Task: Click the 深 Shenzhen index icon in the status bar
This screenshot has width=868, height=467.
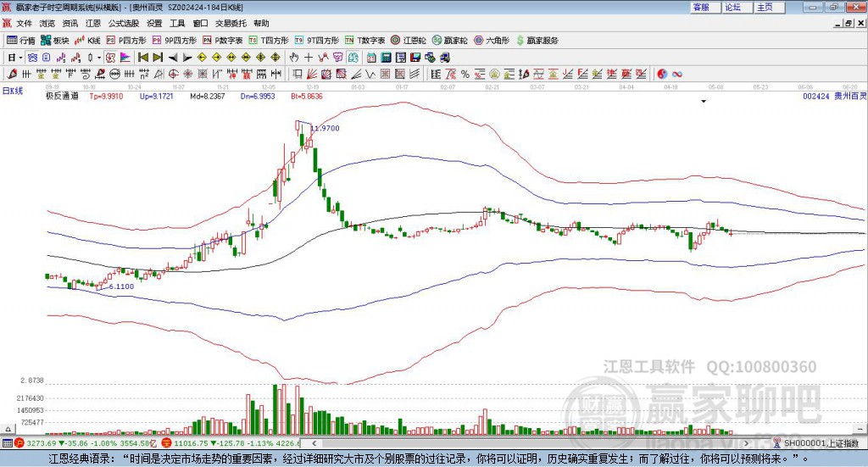Action: click(x=167, y=443)
